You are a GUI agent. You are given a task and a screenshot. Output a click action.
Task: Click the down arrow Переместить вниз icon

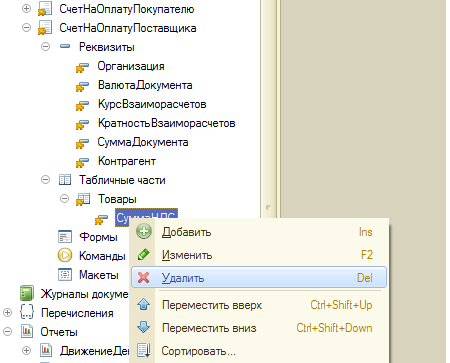coord(144,327)
